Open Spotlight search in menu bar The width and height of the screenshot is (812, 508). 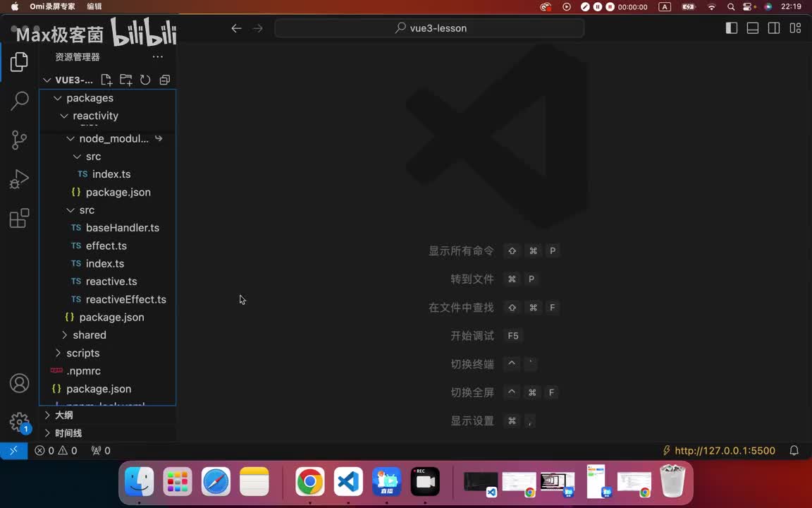(731, 7)
